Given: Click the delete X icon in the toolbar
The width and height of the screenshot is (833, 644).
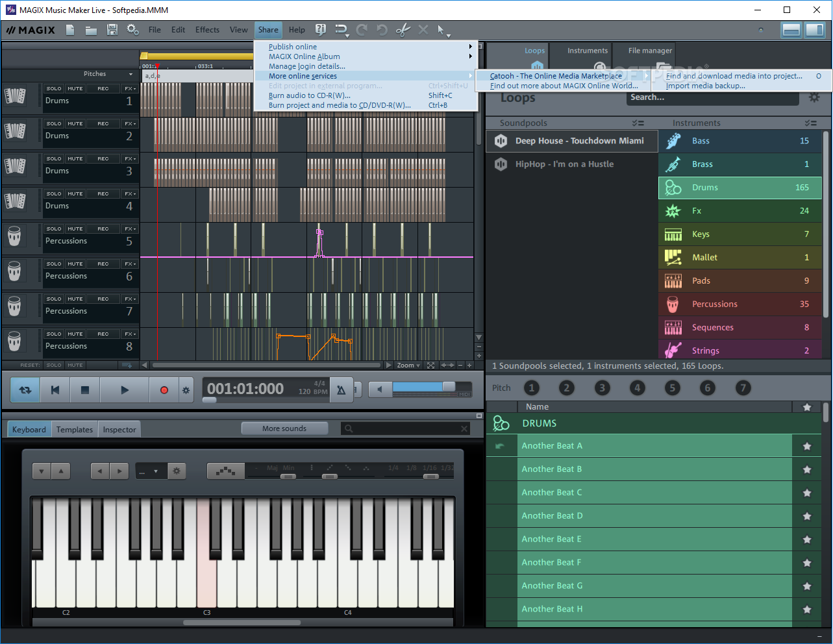Looking at the screenshot, I should click(423, 30).
